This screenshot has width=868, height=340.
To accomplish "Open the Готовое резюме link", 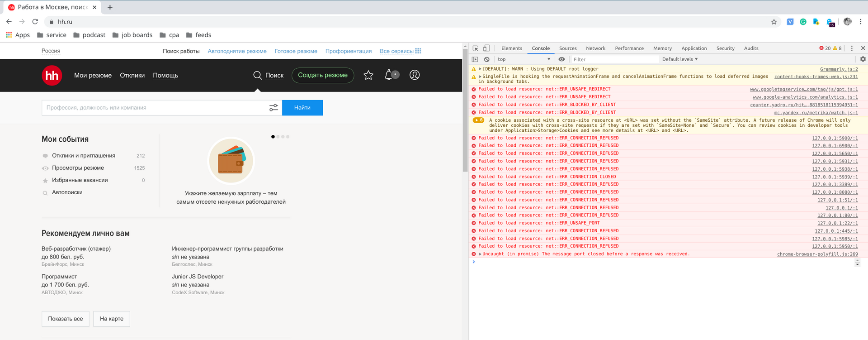I will tap(296, 51).
